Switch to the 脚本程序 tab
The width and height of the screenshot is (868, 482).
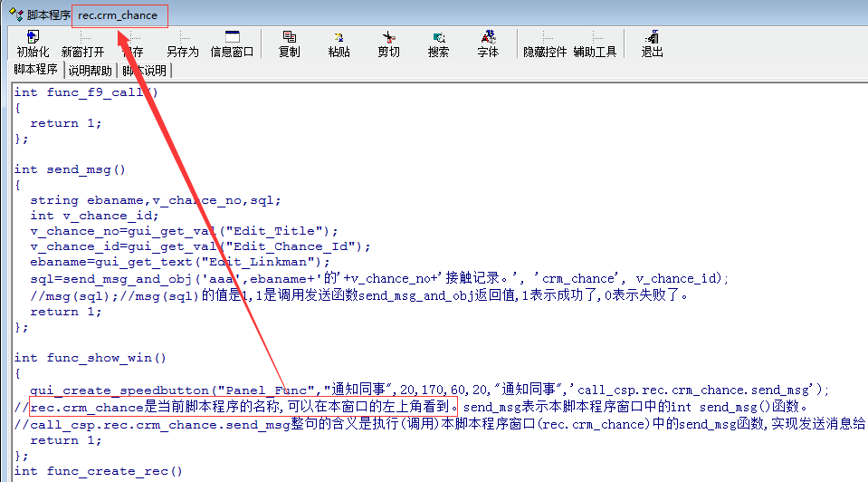tap(35, 70)
